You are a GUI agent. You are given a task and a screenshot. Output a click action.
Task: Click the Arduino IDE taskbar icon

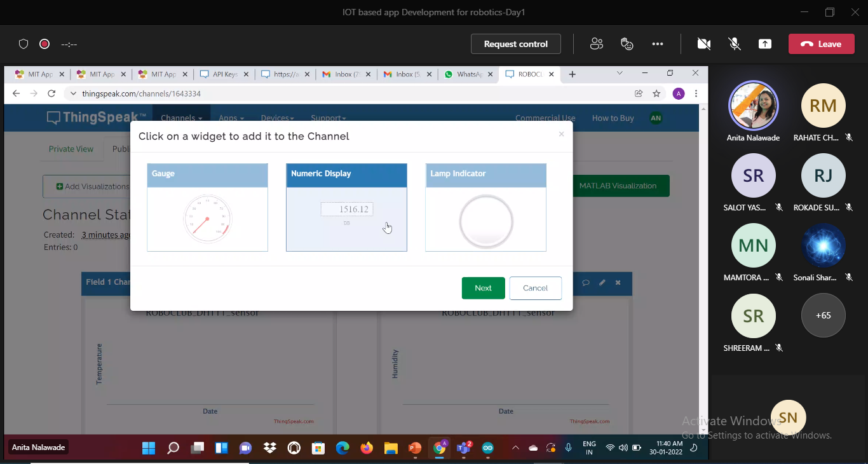pos(487,448)
